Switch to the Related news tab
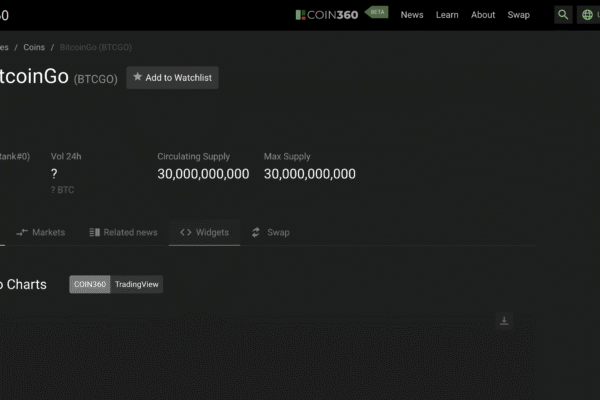The width and height of the screenshot is (600, 400). tap(123, 232)
